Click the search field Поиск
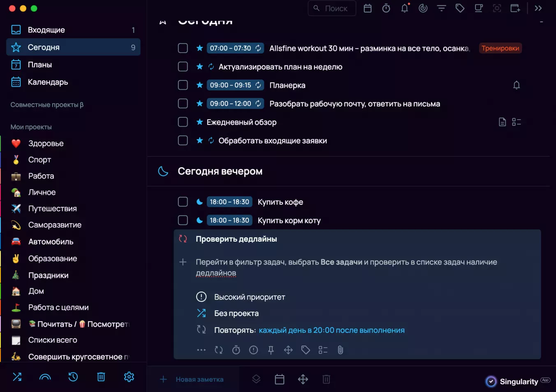556x392 pixels. click(332, 8)
